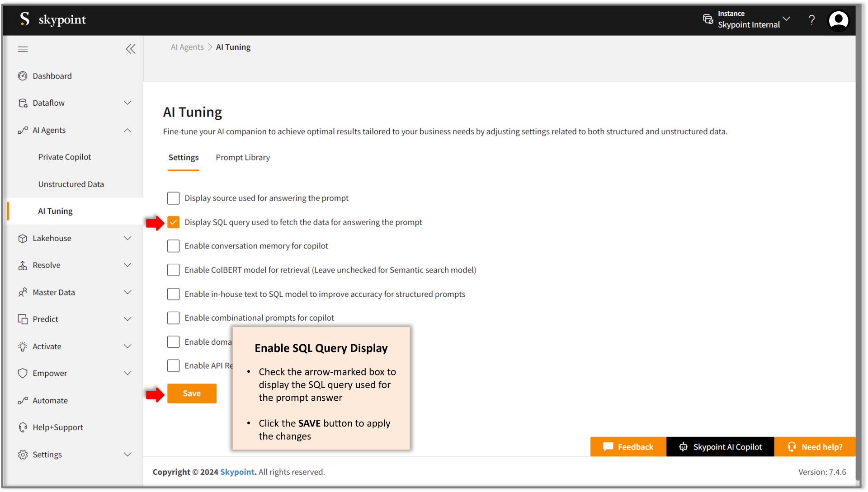Image resolution: width=868 pixels, height=492 pixels.
Task: Click the user profile avatar icon
Action: 839,19
